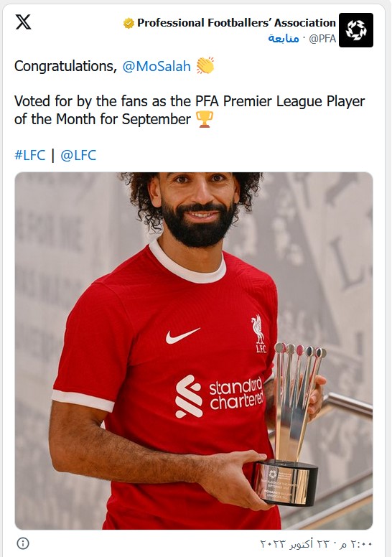This screenshot has width=392, height=557.
Task: Enlarge the tweet photo of the player
Action: coord(194,350)
